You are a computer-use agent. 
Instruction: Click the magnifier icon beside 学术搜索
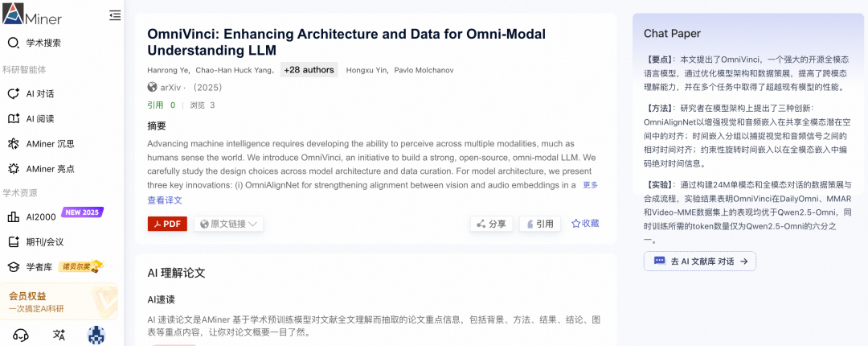[14, 43]
